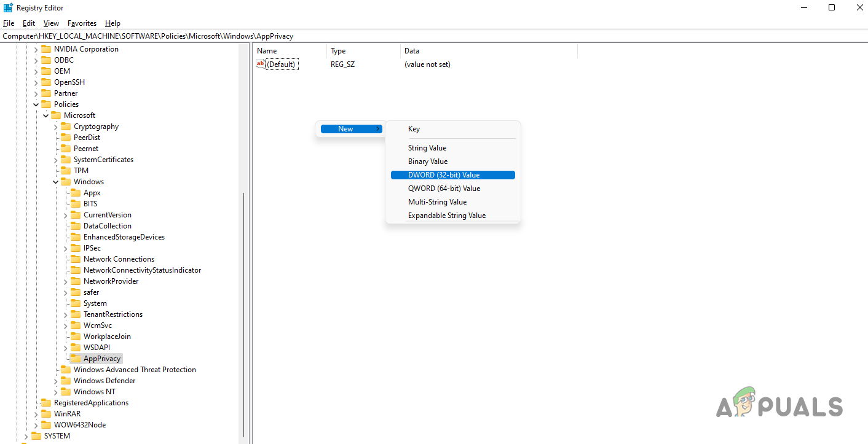Screen dimensions: 868x444
Task: Sort values by the Data column header
Action: (x=489, y=51)
